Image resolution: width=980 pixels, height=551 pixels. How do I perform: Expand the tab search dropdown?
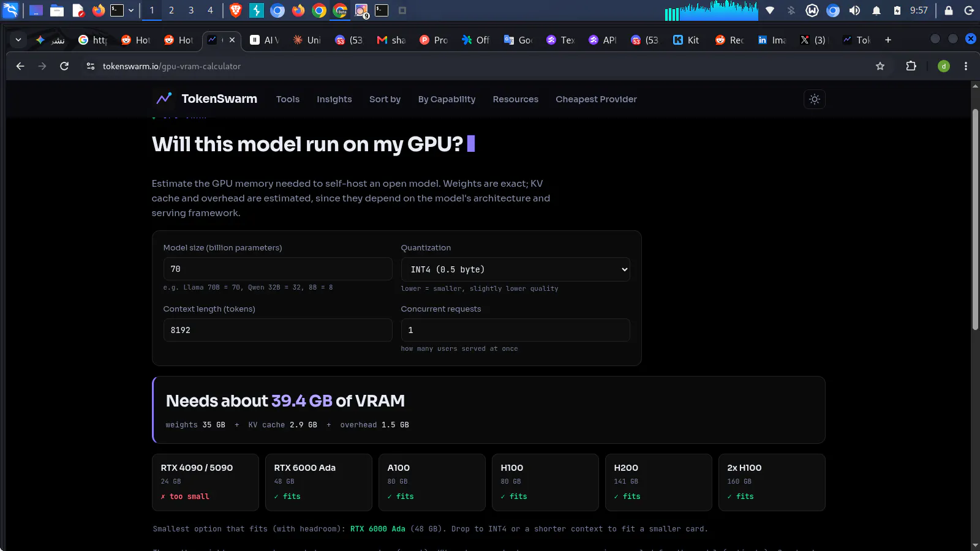click(x=18, y=40)
